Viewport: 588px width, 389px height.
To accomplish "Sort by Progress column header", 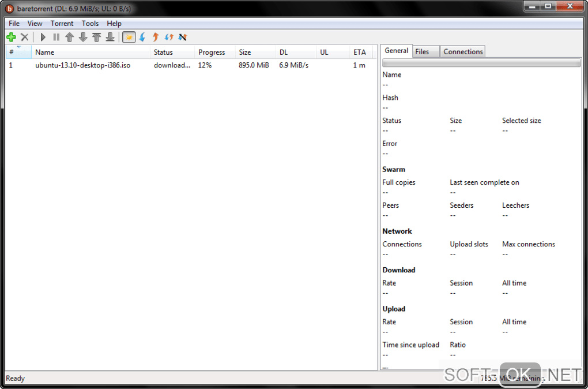I will 215,52.
